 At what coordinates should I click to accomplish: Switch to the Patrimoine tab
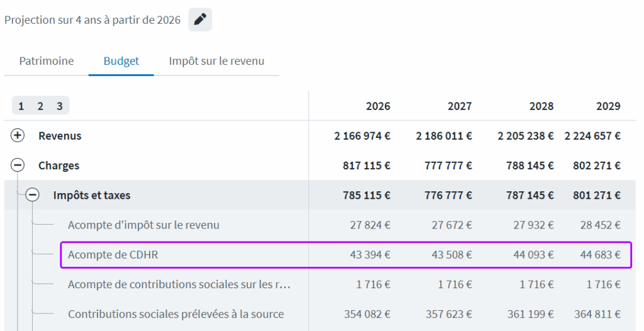[47, 61]
